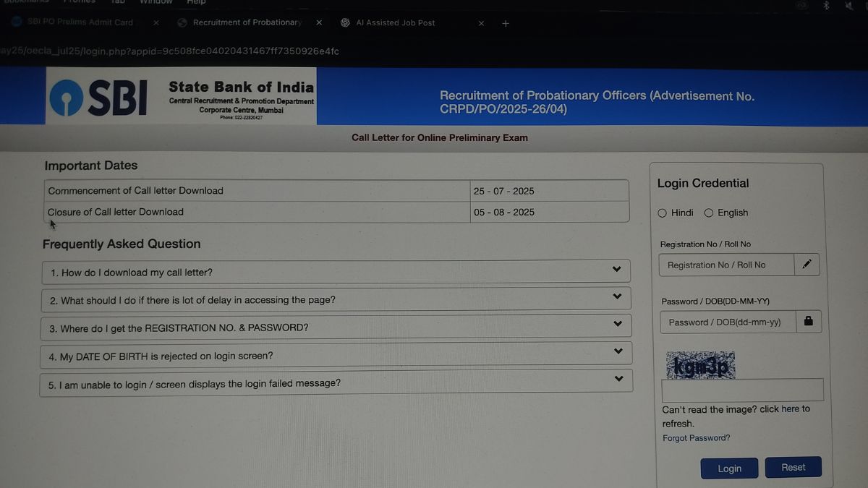Click the captcha image showing kgm3p

(700, 366)
